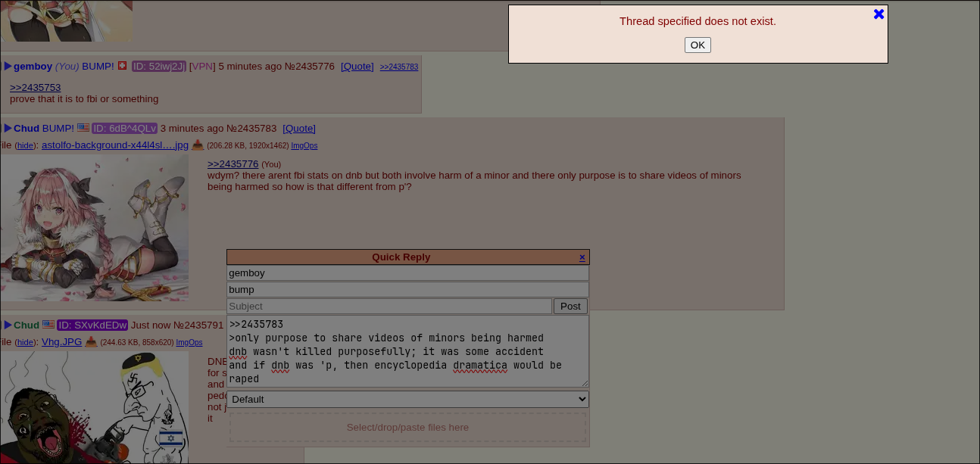This screenshot has width=980, height=464.
Task: Click 'Thread specified does not exist.' message
Action: point(698,21)
